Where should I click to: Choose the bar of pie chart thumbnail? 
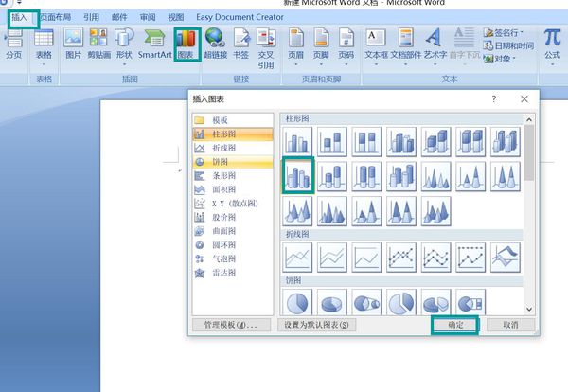tap(470, 302)
